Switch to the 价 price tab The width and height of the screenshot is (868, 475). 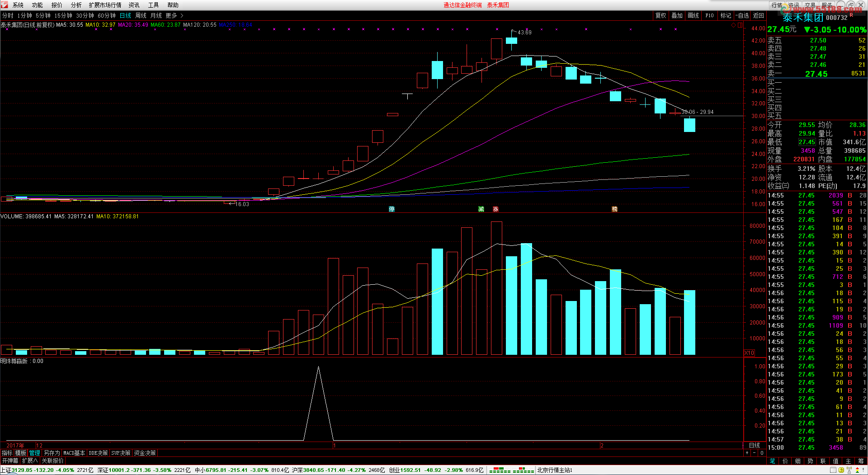coord(785,461)
